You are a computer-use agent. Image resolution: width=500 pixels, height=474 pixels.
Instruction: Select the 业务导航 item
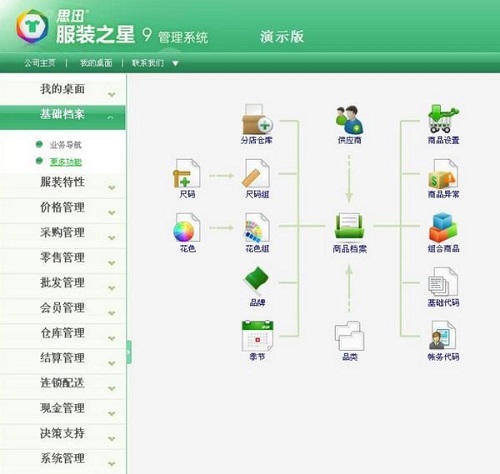65,145
